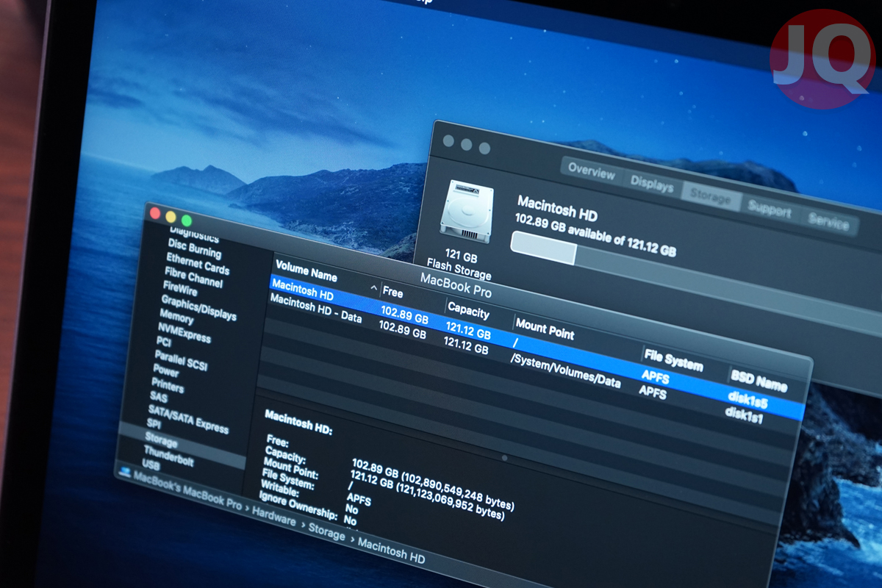The height and width of the screenshot is (588, 882).
Task: Close the System Information window
Action: click(x=155, y=213)
